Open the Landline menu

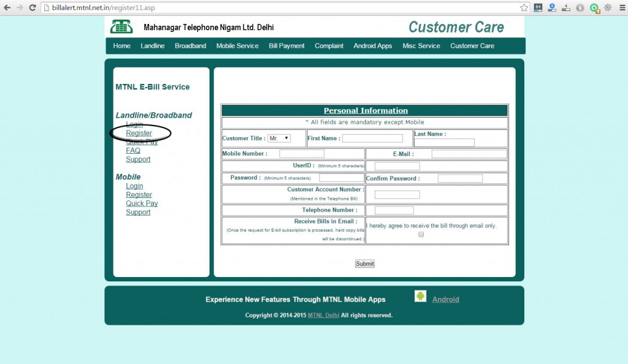pyautogui.click(x=153, y=46)
